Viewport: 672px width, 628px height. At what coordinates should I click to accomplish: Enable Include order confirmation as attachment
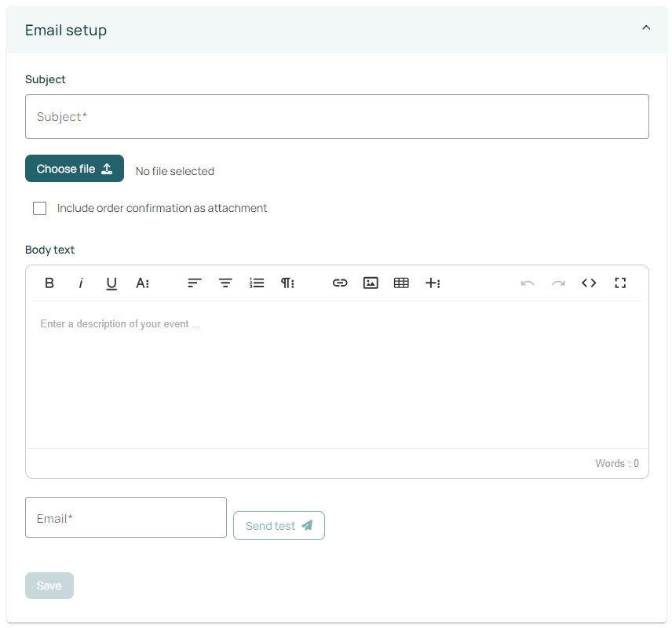pos(40,209)
